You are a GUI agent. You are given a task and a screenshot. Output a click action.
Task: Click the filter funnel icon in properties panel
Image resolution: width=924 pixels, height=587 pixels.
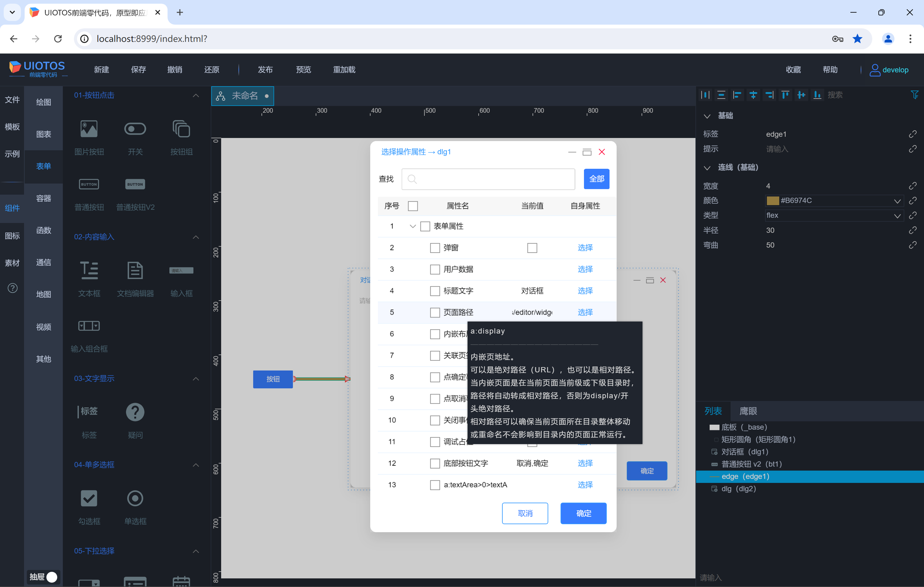914,95
